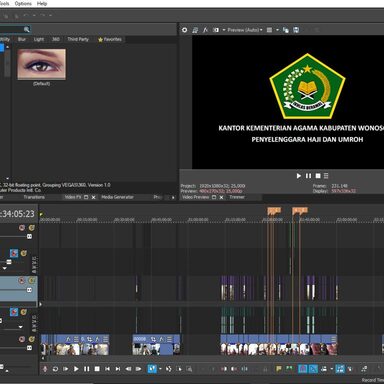Toggle Lock Envelopes to Events
Screen dimensions: 384x384
pyautogui.click(x=340, y=369)
